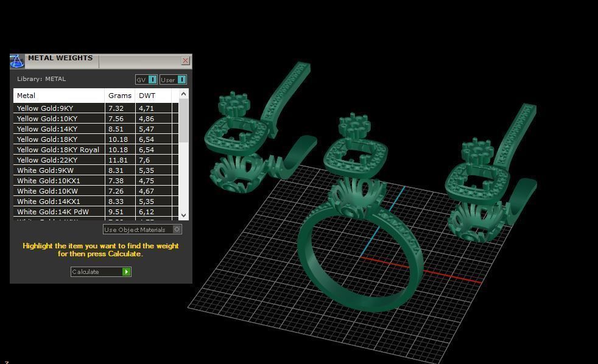Click the METAL WEIGHTS title tab
598x364 pixels.
tap(60, 58)
